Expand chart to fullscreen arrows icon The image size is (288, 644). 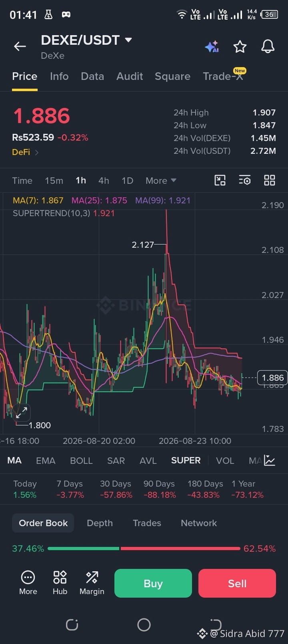coord(21,413)
